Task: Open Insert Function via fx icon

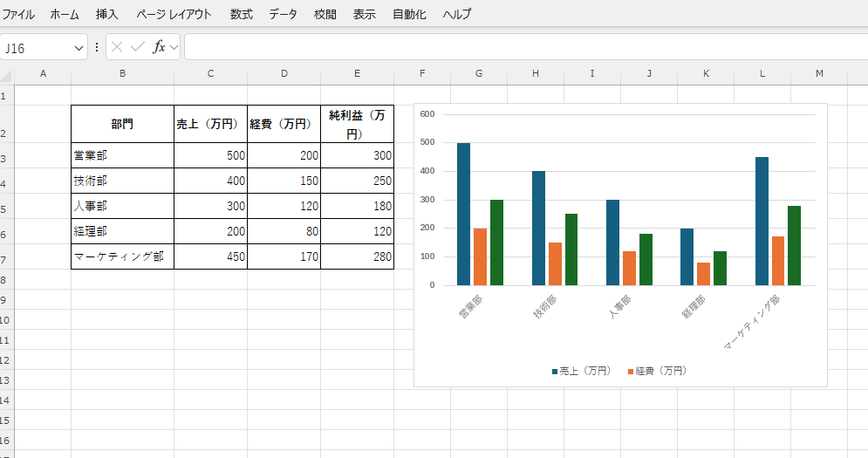Action: [x=159, y=47]
